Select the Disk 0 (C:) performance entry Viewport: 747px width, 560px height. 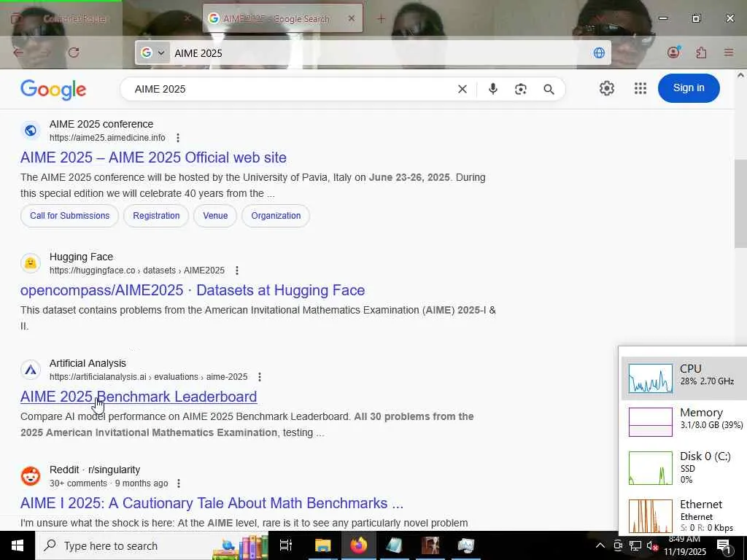coord(684,467)
